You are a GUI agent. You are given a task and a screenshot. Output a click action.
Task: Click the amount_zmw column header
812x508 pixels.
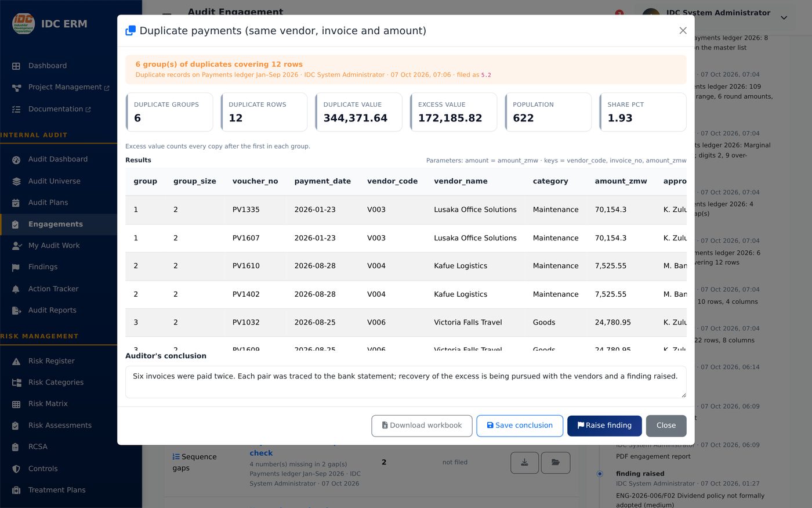[x=621, y=181]
